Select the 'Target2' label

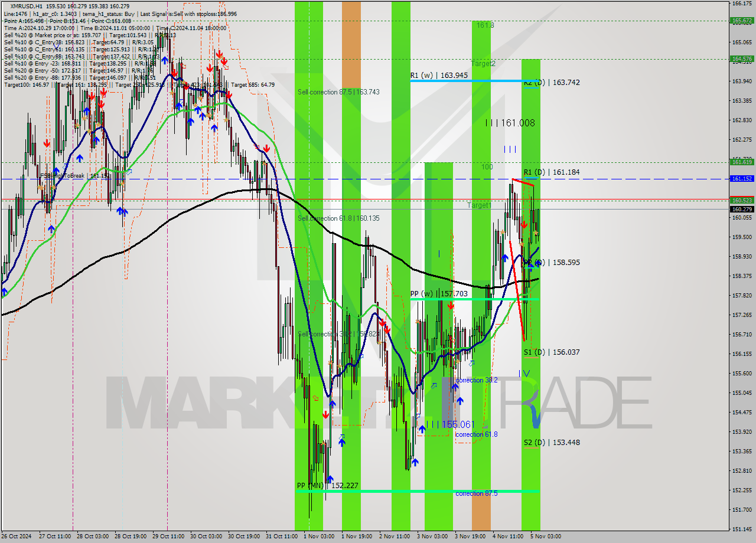tap(483, 63)
